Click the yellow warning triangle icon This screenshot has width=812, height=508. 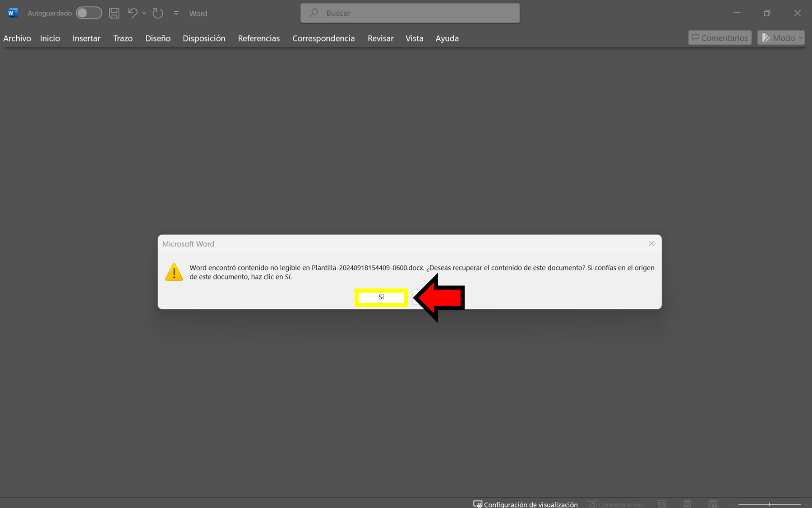click(174, 272)
